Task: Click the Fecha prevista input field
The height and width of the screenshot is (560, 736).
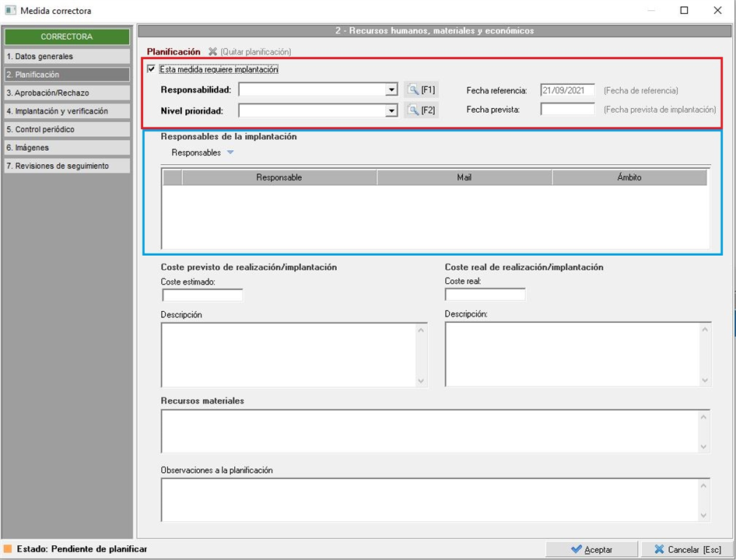Action: click(x=567, y=110)
